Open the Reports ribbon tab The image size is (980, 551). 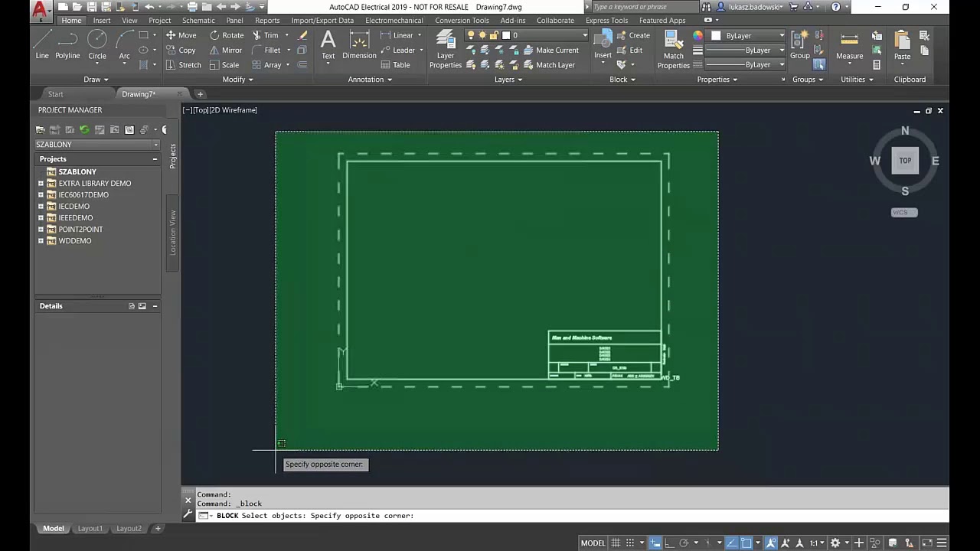[x=267, y=21]
